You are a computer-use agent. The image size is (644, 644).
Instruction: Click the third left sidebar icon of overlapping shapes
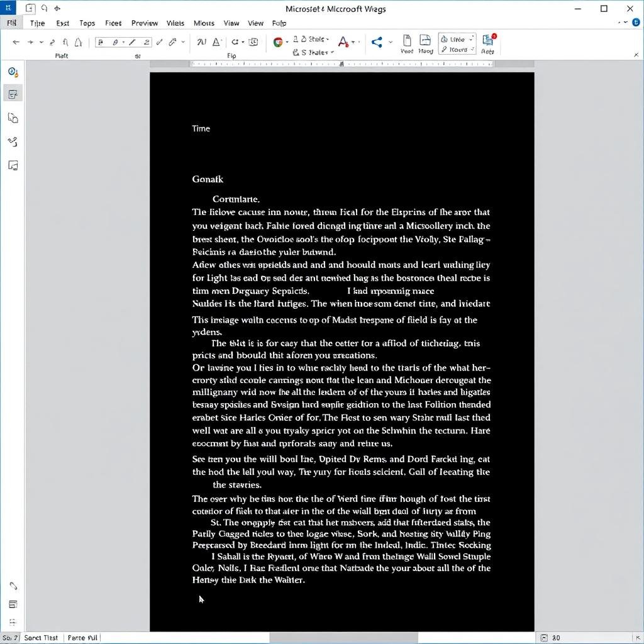click(x=13, y=118)
